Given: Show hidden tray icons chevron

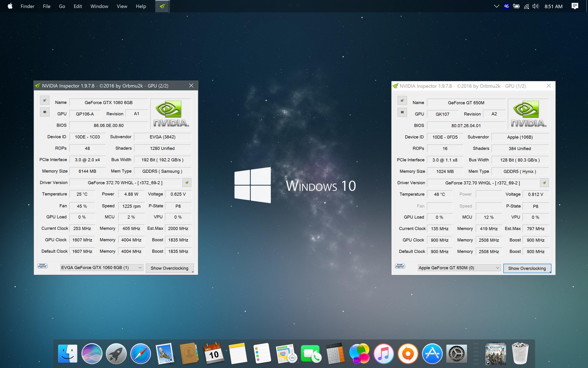Looking at the screenshot, I should pos(496,6).
